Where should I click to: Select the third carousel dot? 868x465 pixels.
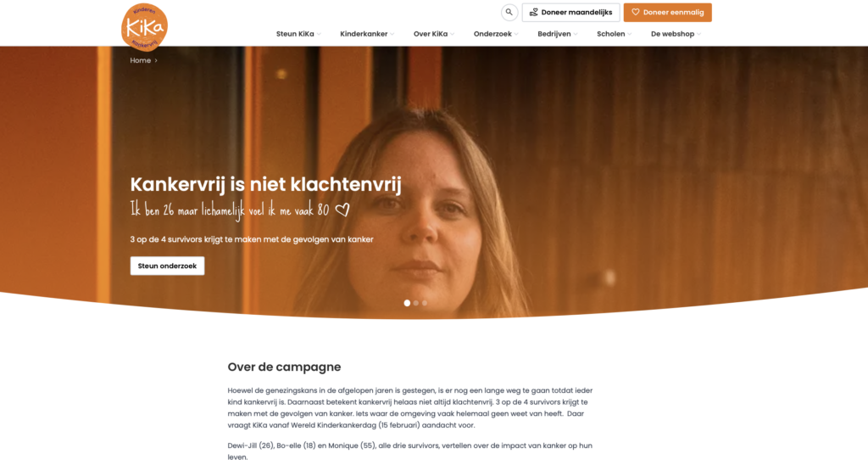coord(425,303)
